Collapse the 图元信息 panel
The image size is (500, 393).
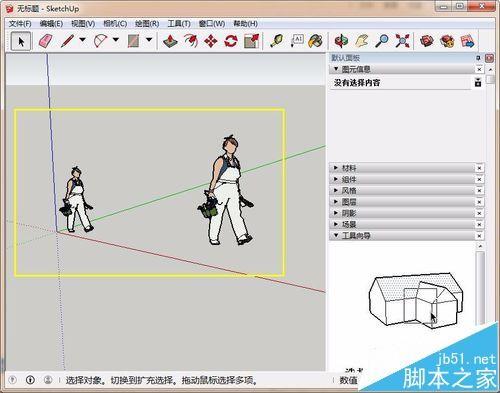[336, 69]
